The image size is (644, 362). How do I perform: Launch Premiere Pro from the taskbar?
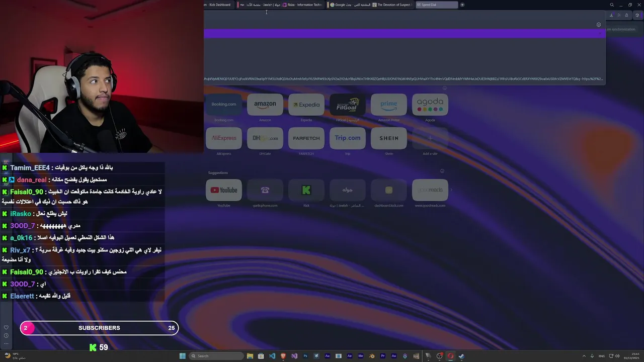click(383, 356)
